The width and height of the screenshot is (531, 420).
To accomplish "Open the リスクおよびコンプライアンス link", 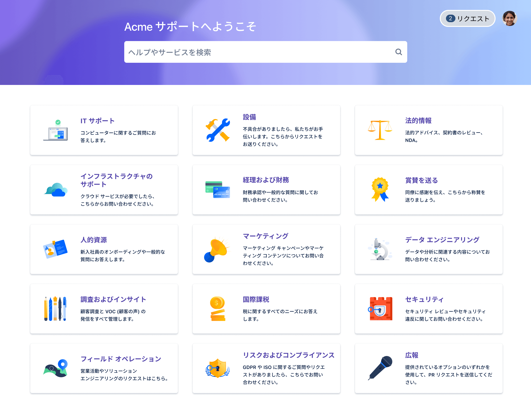I will tap(288, 355).
